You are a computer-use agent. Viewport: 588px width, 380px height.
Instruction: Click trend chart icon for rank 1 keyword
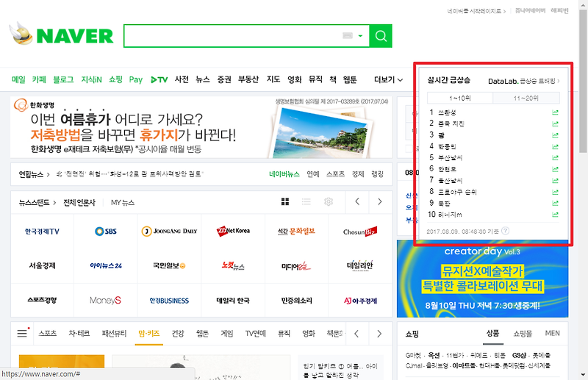tap(555, 112)
